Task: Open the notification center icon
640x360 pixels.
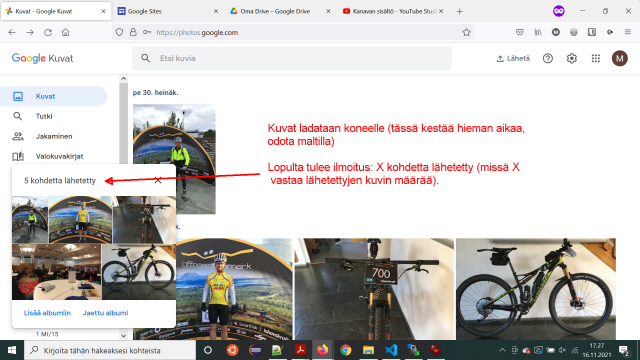Action: (x=624, y=350)
